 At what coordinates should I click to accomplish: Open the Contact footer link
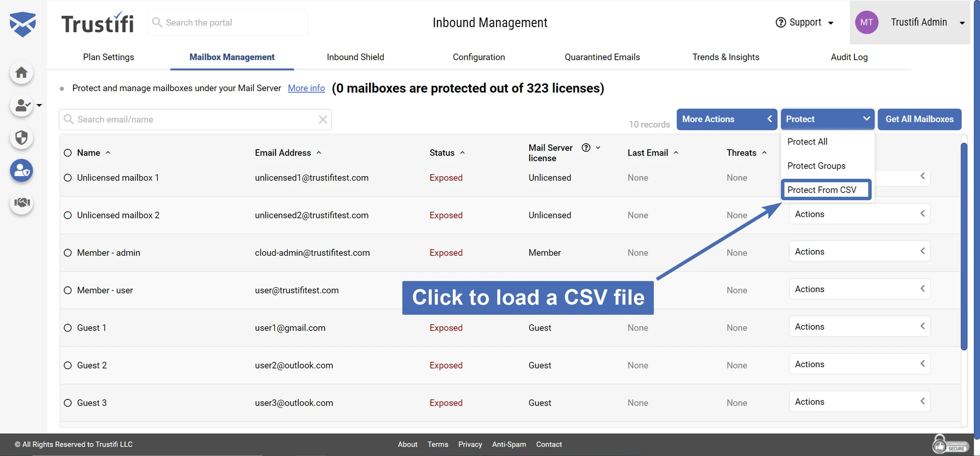(x=549, y=445)
